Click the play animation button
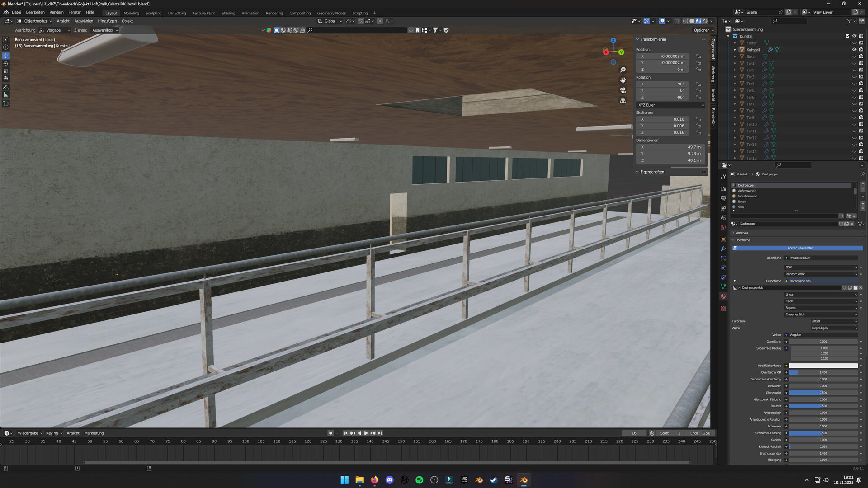This screenshot has width=868, height=488. pyautogui.click(x=366, y=433)
